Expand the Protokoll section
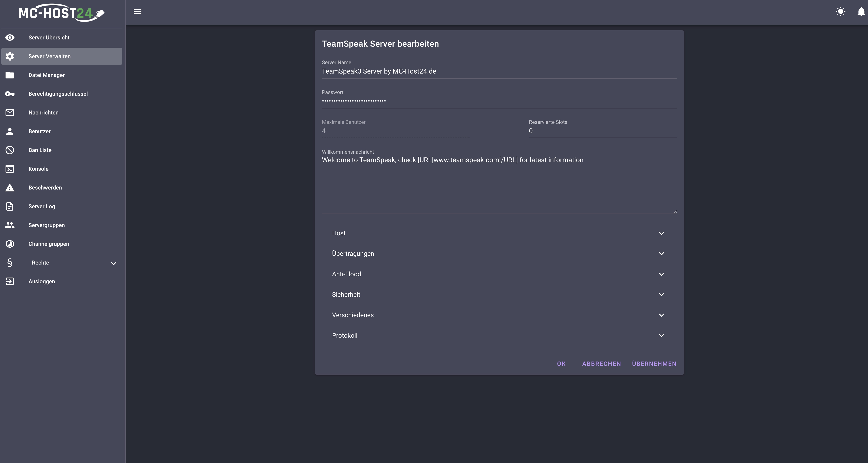 pyautogui.click(x=499, y=336)
